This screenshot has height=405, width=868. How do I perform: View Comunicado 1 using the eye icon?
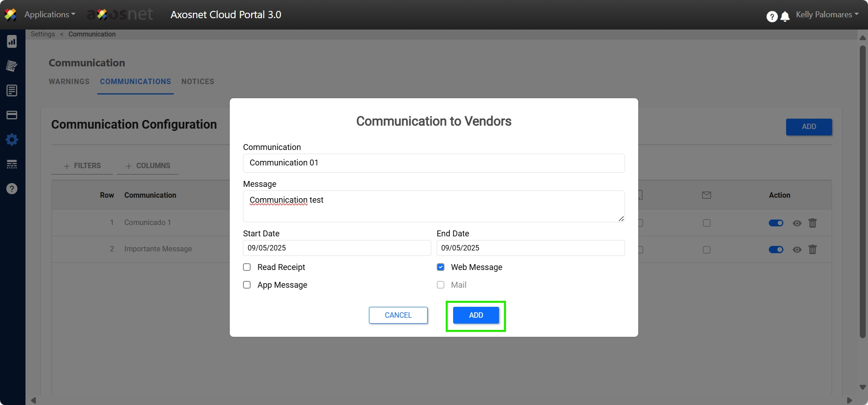click(x=797, y=223)
